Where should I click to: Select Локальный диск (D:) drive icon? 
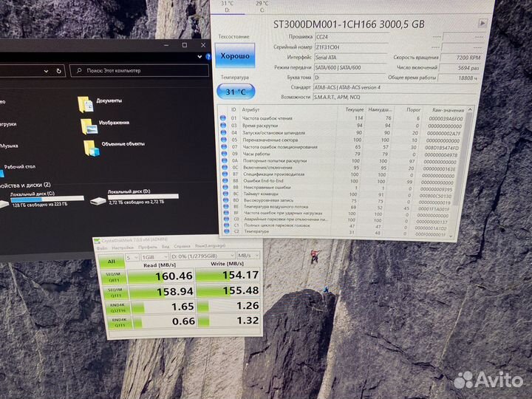[x=98, y=201]
